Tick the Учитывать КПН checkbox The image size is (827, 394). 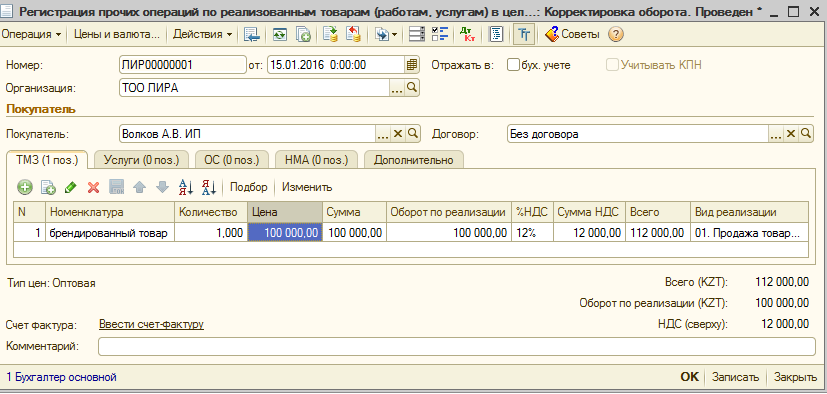click(612, 65)
